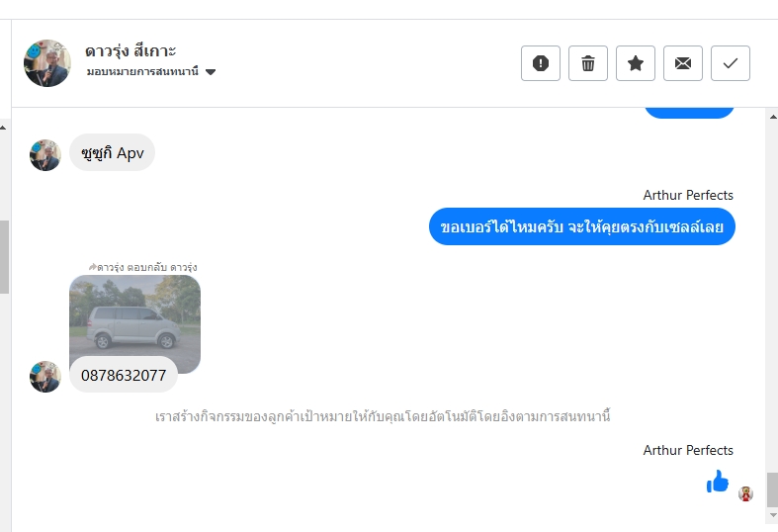This screenshot has height=532, width=778.
Task: Click left panel scrollbar up arrow
Action: 4,128
